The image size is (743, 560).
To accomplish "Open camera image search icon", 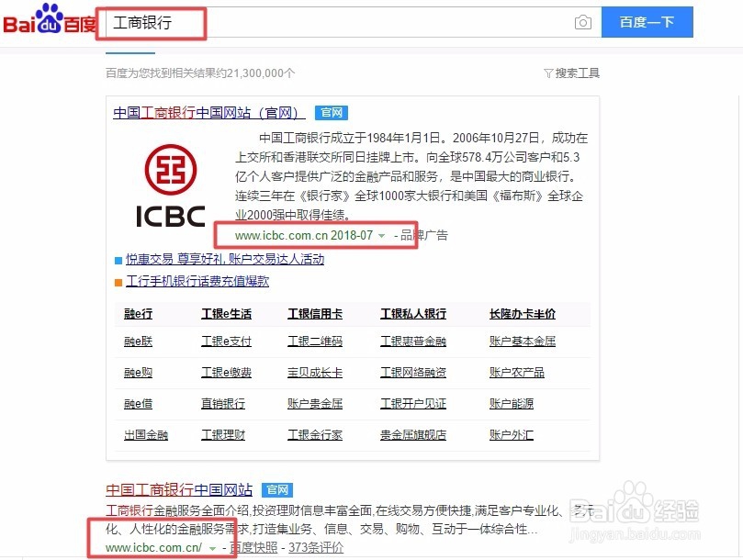I will (x=583, y=22).
